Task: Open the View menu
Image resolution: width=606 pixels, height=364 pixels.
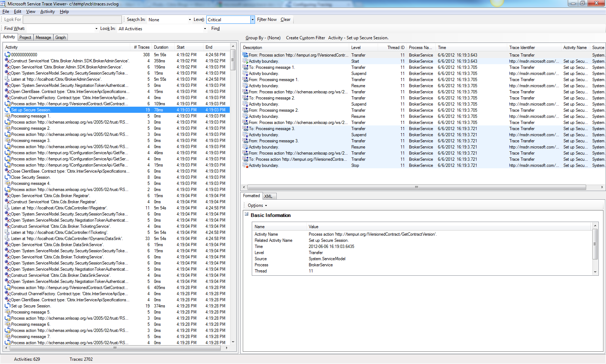Action: 31,12
